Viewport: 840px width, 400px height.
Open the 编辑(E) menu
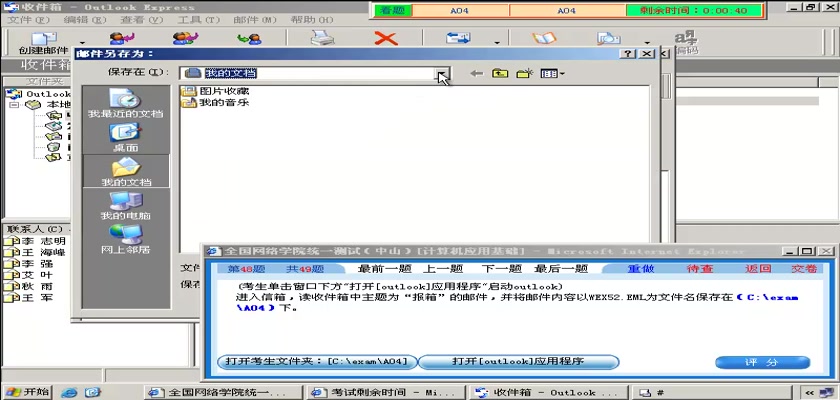(85, 20)
